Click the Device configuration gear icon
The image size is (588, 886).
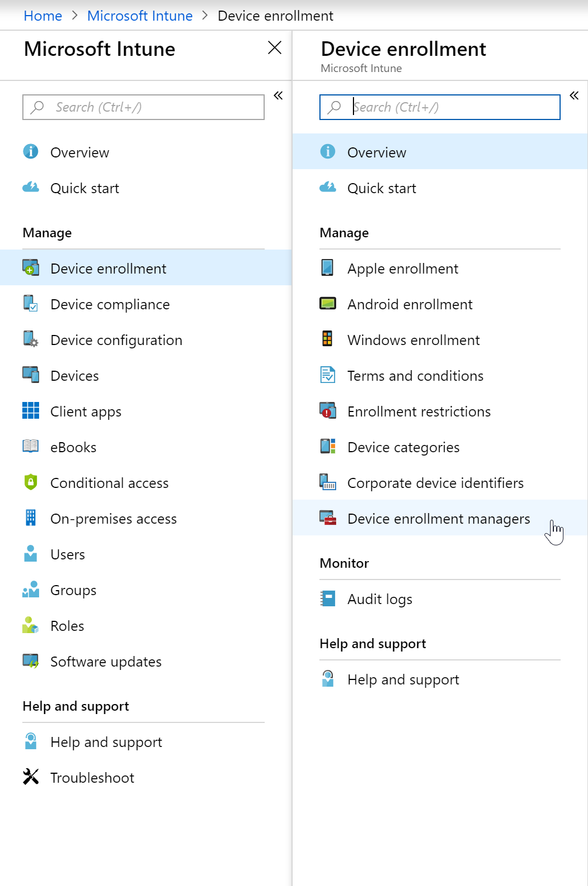tap(31, 339)
